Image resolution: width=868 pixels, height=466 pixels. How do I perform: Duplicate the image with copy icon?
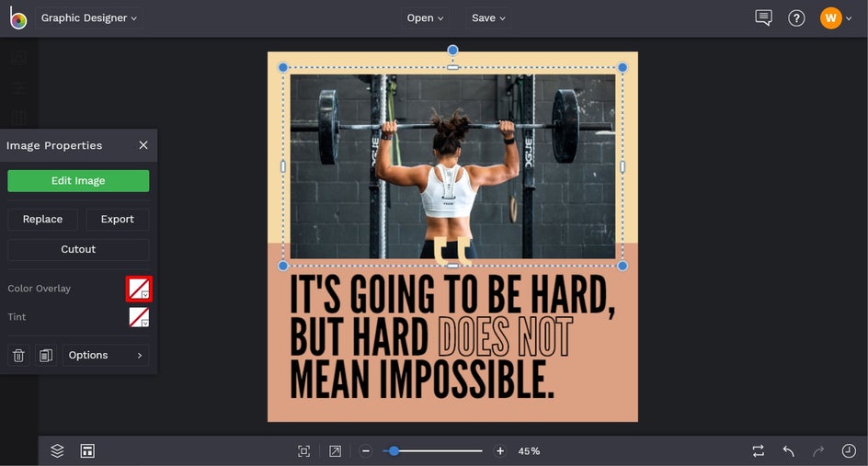coord(46,356)
